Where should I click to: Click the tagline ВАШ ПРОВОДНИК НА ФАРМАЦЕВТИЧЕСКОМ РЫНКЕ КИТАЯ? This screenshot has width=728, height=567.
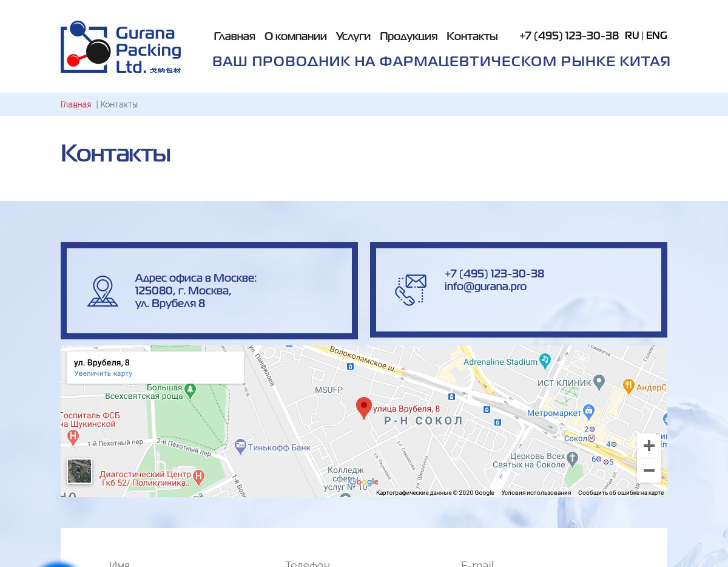(x=441, y=61)
